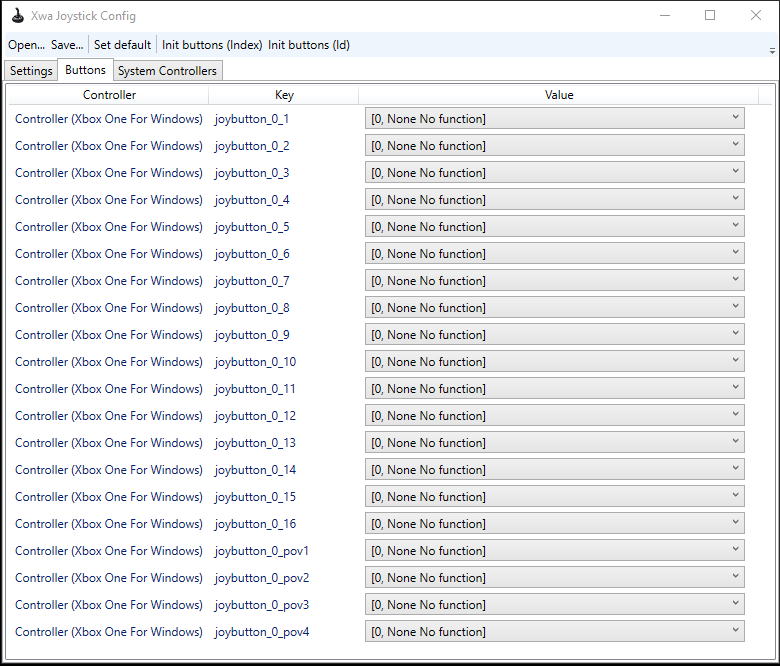
Task: Open the joybutton_0_pov1 value dropdown
Action: (x=554, y=551)
